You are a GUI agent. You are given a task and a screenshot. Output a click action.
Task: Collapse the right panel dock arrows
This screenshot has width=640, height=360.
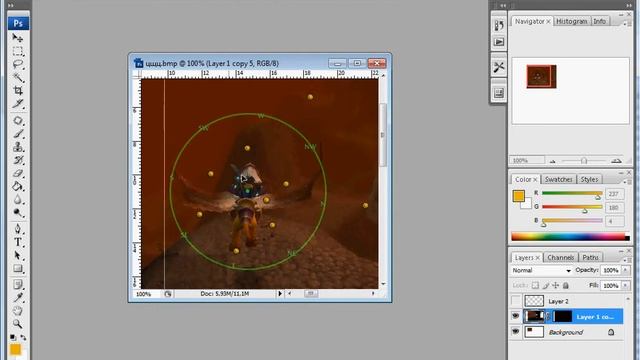(629, 5)
